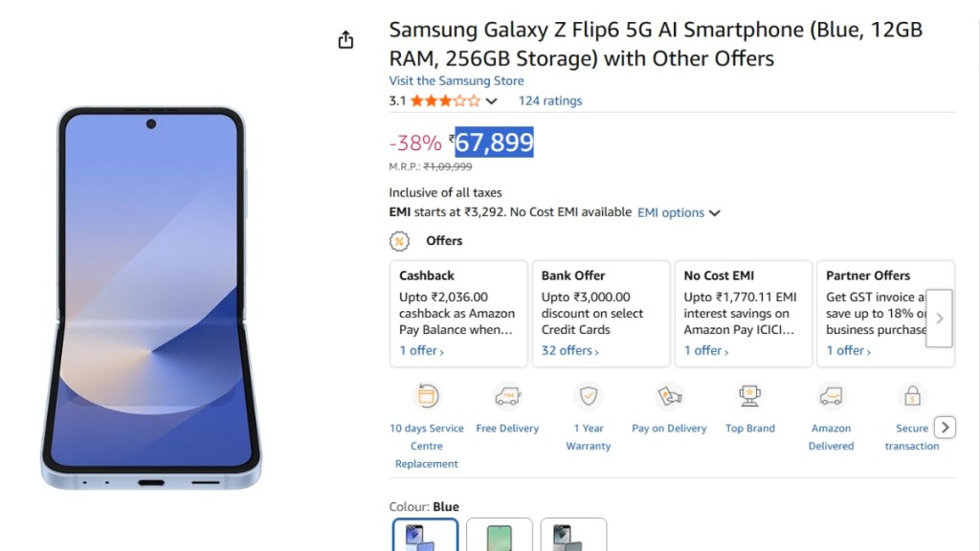Click the Amazon Delivered box icon
980x551 pixels.
(831, 395)
